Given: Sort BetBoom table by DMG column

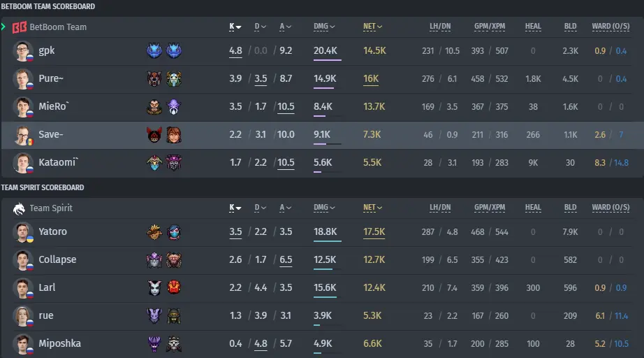Looking at the screenshot, I should tap(324, 27).
